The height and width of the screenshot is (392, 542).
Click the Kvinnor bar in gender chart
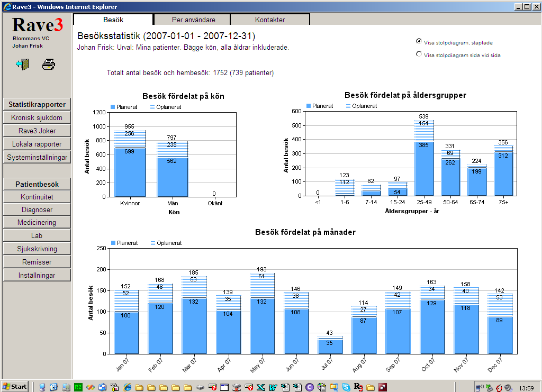coord(130,163)
